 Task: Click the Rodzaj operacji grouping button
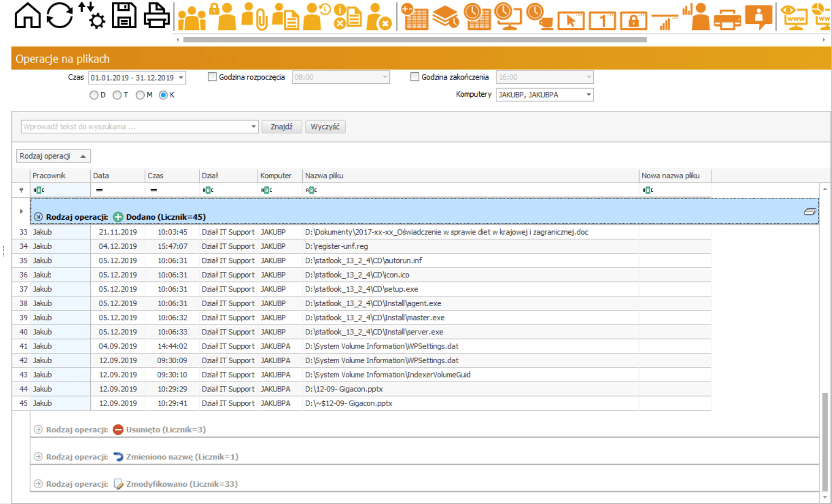pos(53,156)
